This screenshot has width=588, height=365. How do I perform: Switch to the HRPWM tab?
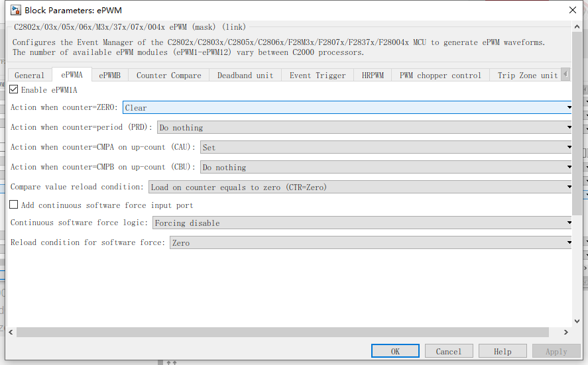[x=373, y=75]
